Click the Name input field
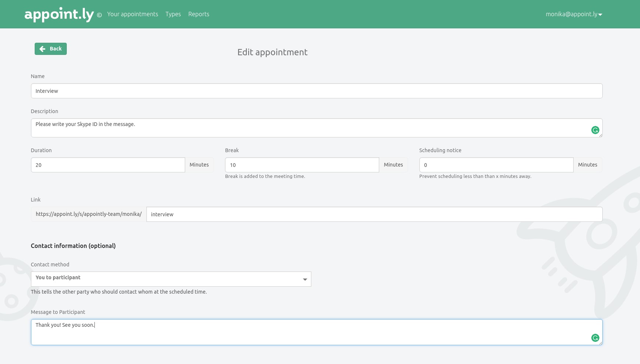Viewport: 640px width, 364px height. (316, 91)
